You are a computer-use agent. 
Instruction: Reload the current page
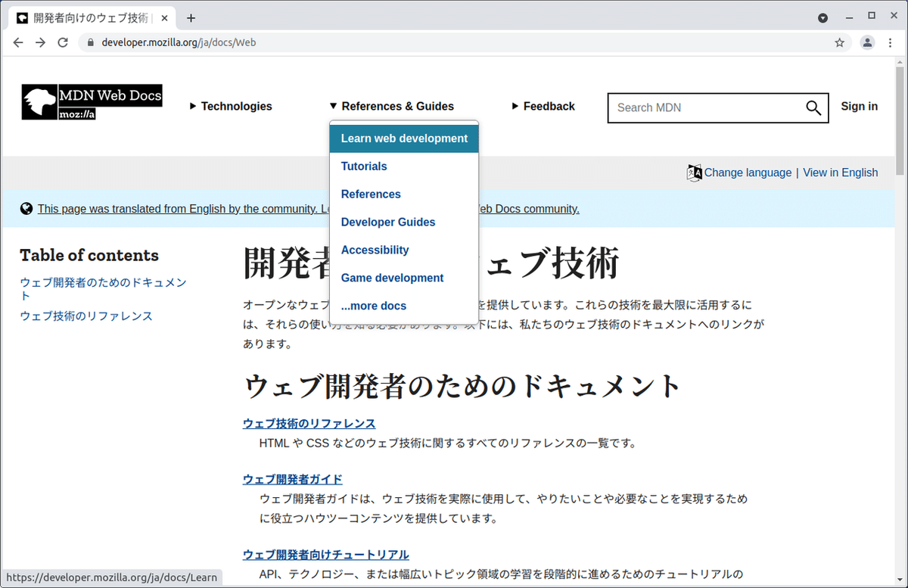tap(63, 42)
